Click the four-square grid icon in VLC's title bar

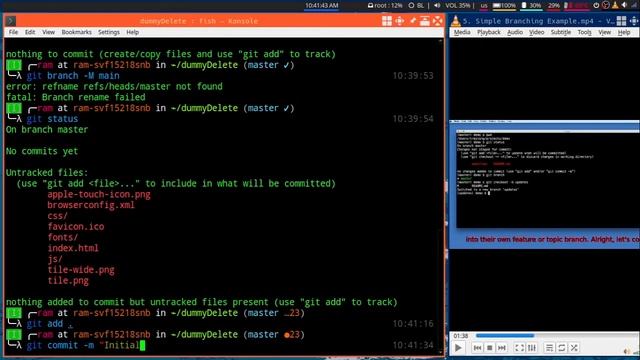[x=621, y=21]
